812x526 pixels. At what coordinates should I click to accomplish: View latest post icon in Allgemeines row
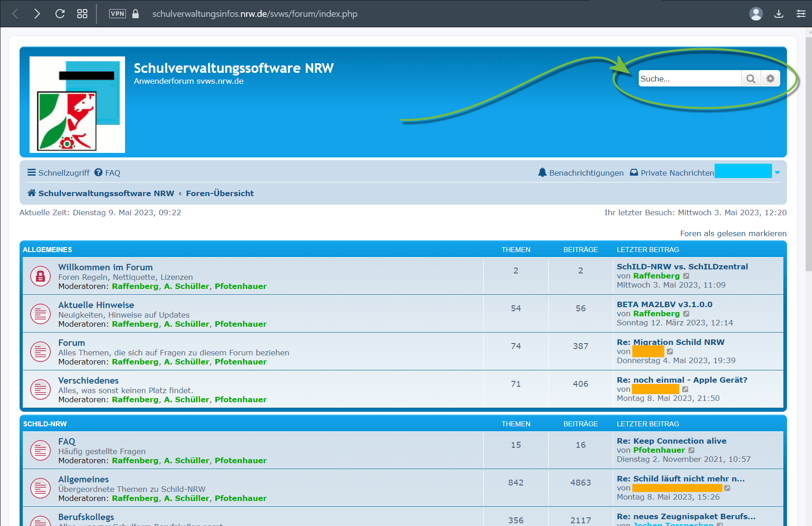[x=727, y=488]
